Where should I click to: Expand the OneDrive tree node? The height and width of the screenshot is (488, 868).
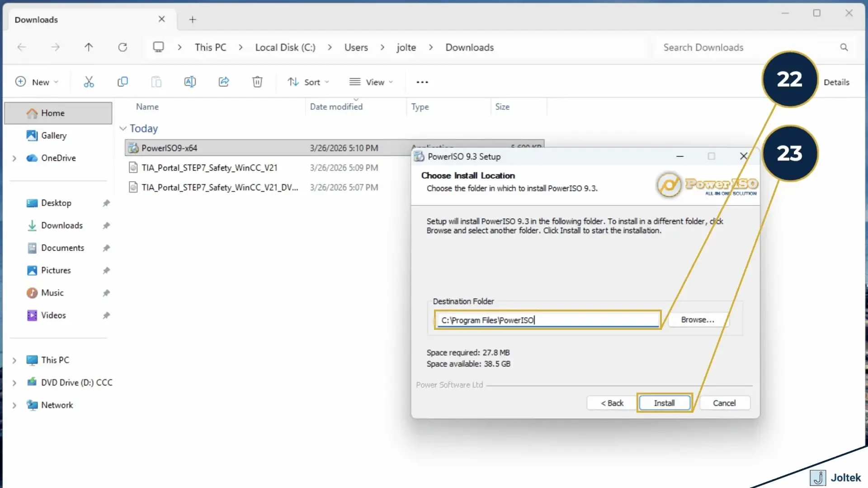[x=14, y=158]
